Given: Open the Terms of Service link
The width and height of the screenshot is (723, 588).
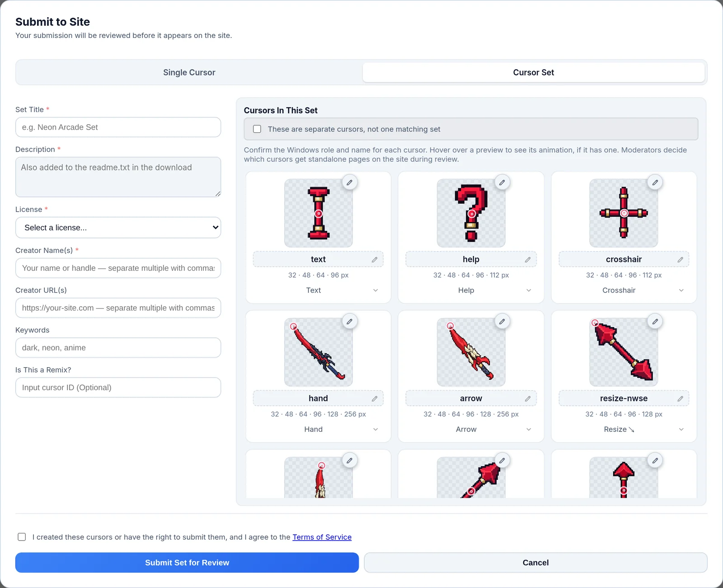Looking at the screenshot, I should 322,537.
